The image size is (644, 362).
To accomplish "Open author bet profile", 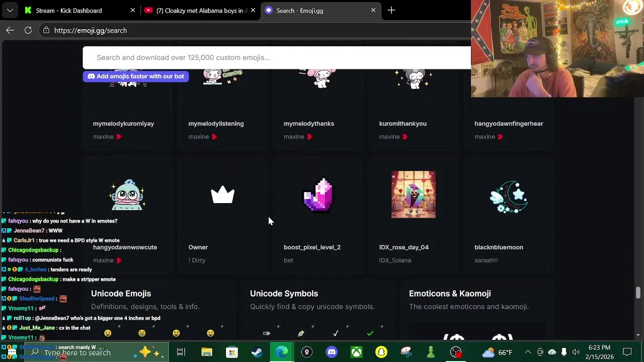I will pyautogui.click(x=288, y=260).
